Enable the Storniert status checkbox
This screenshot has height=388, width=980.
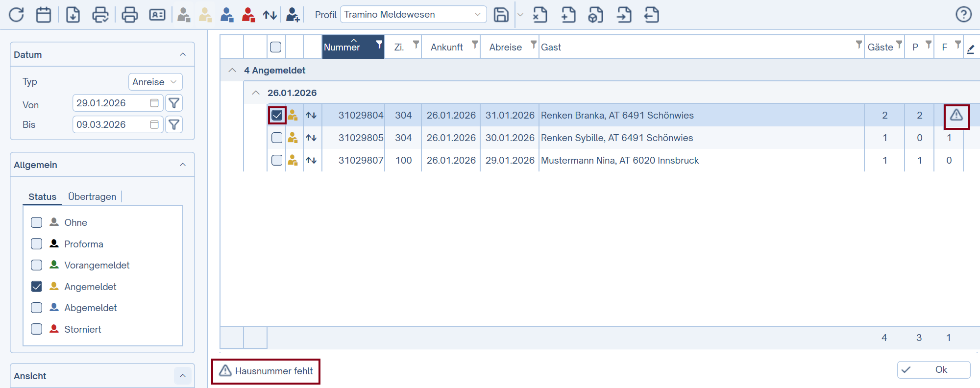pyautogui.click(x=37, y=329)
